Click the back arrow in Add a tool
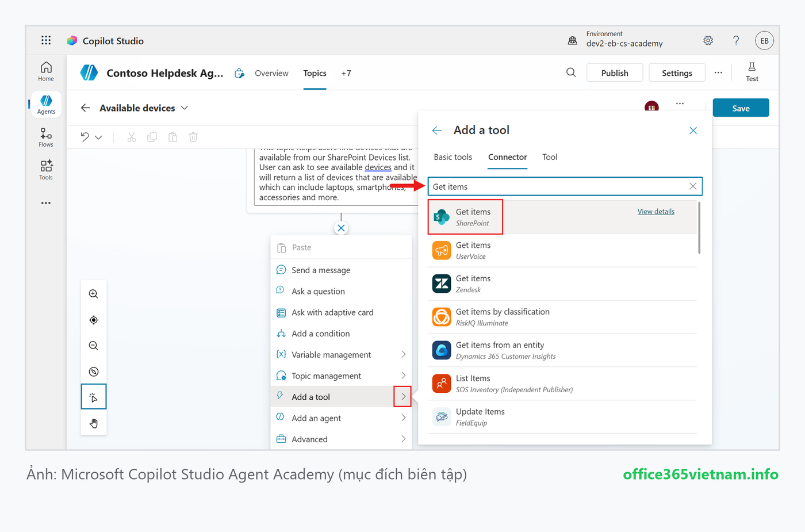Image resolution: width=805 pixels, height=532 pixels. click(437, 131)
